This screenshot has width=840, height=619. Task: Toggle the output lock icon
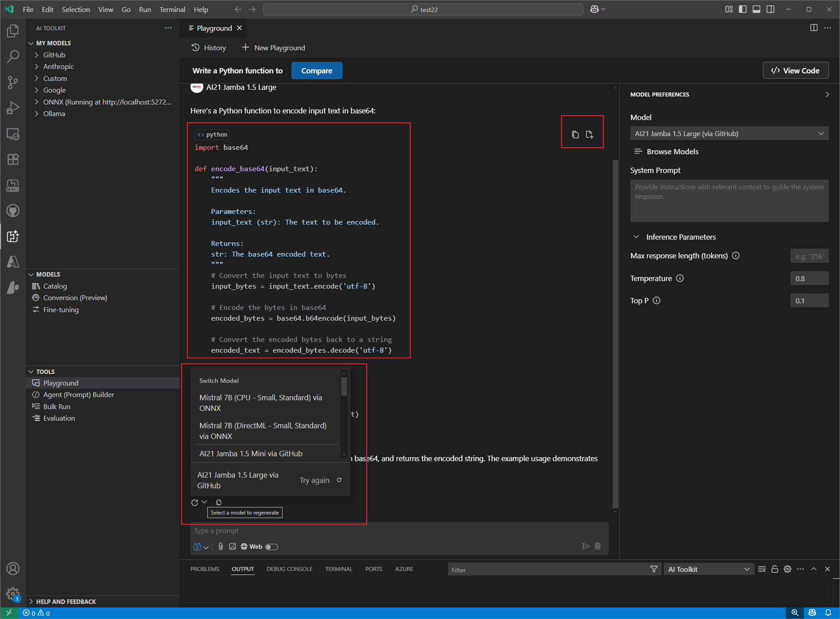775,569
